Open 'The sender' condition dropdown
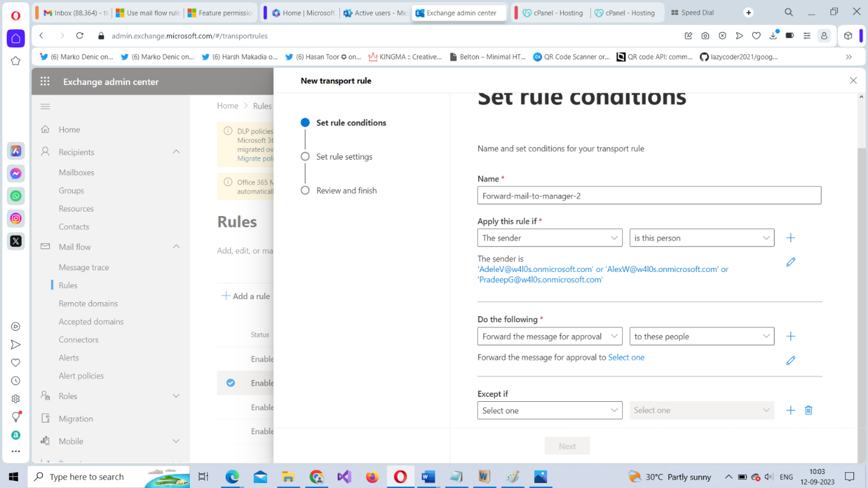 tap(549, 238)
